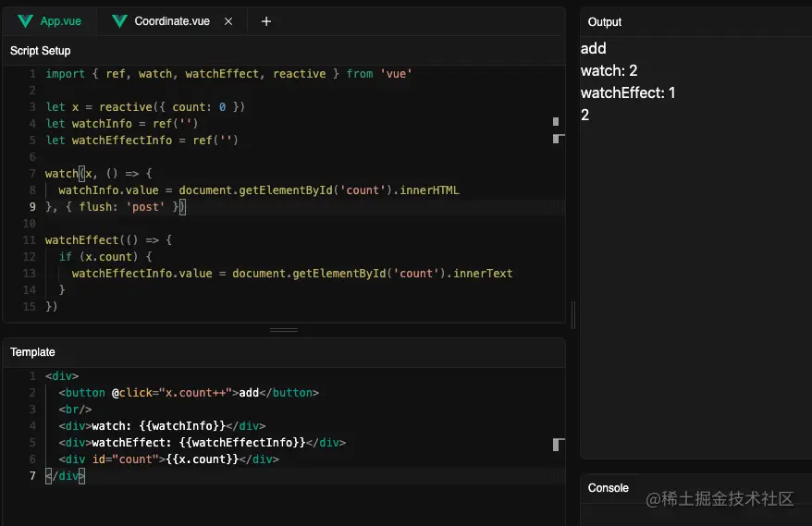Click the line 'let watchInfo = ref('')'
Image resolution: width=812 pixels, height=526 pixels.
[122, 123]
